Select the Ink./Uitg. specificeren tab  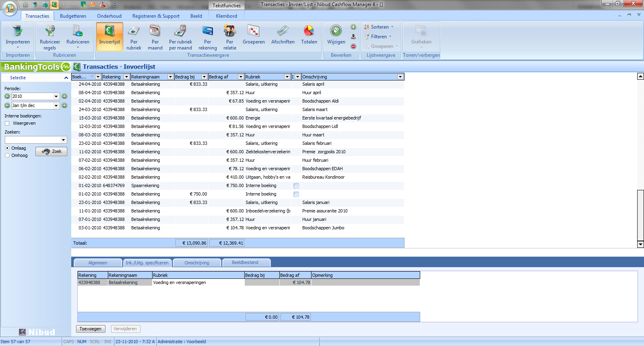pyautogui.click(x=147, y=263)
